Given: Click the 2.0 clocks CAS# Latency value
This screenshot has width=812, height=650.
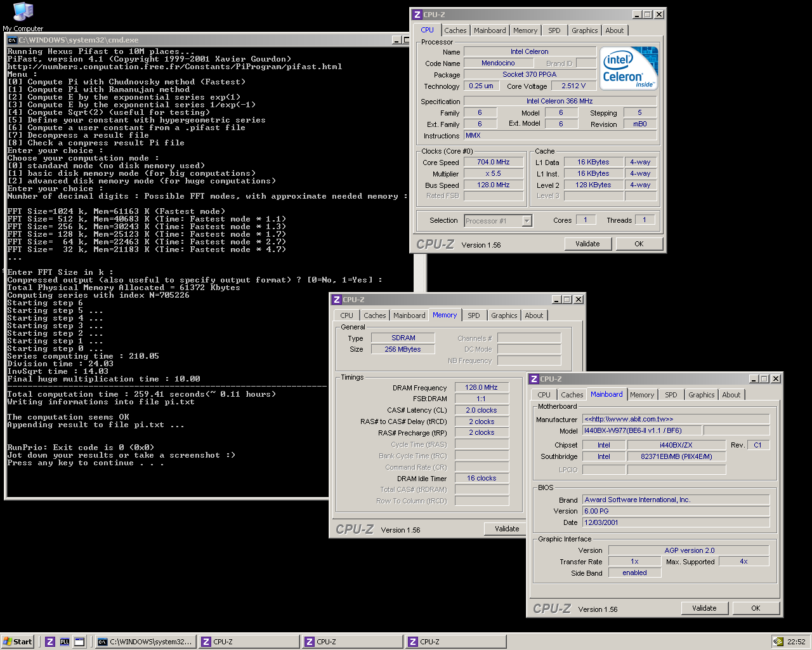Looking at the screenshot, I should (x=482, y=411).
